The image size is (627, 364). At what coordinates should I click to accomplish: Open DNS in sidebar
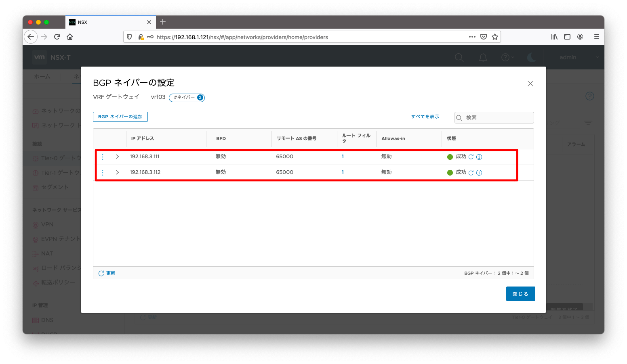47,320
